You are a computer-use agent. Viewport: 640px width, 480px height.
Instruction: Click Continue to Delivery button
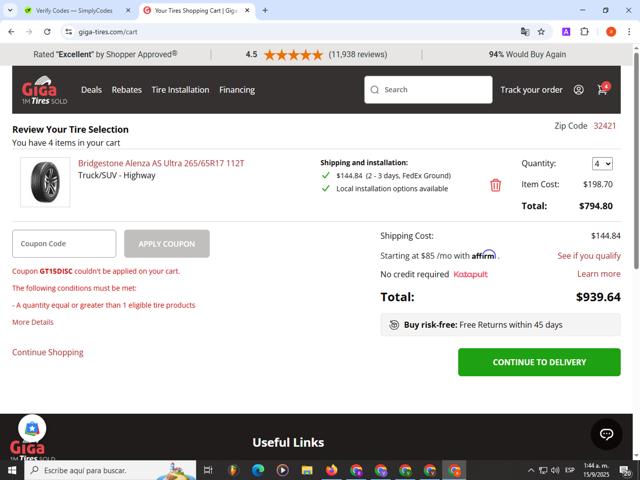point(539,362)
